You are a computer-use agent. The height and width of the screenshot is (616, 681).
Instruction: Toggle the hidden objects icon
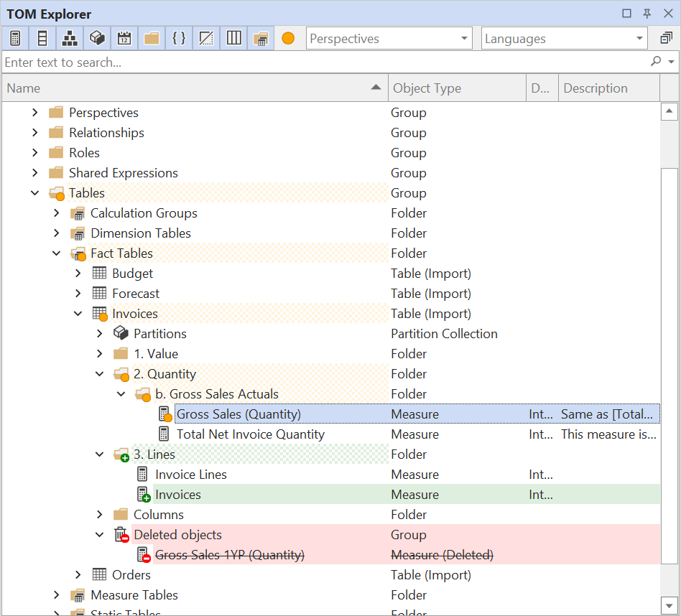point(206,38)
